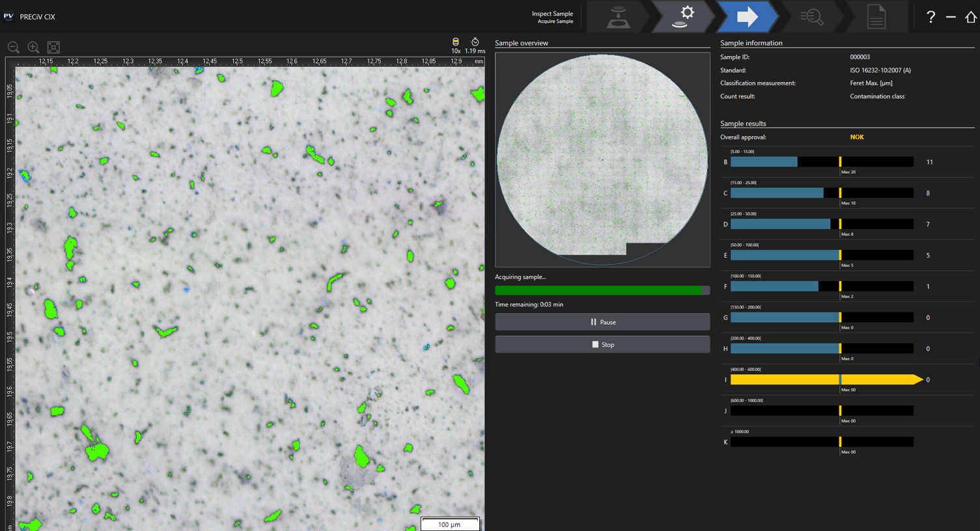Open the review results magnifier step
This screenshot has height=531, width=980.
811,17
